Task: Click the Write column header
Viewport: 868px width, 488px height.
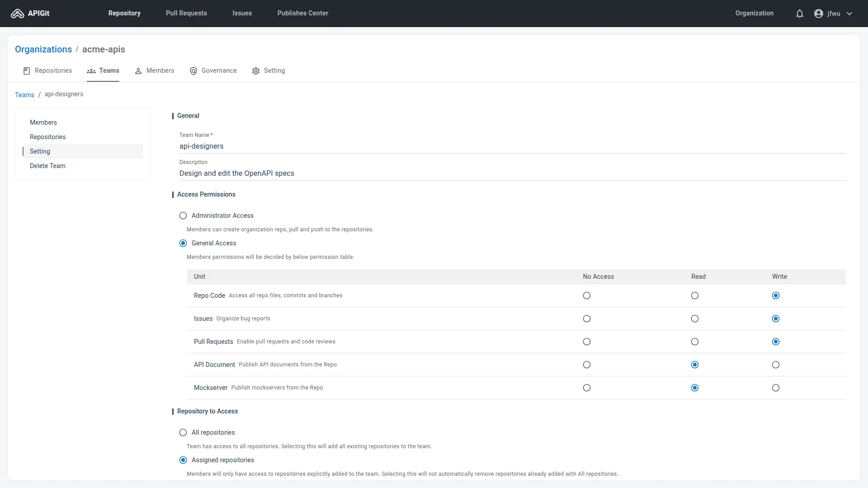Action: (x=779, y=277)
